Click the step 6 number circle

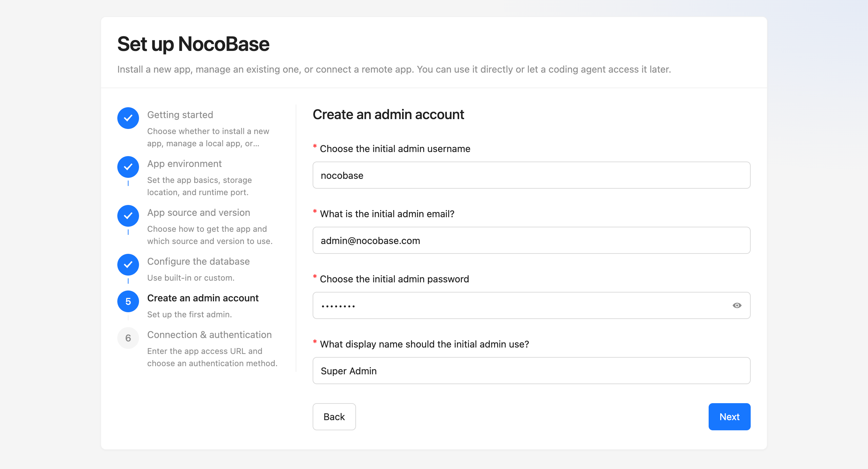(128, 338)
